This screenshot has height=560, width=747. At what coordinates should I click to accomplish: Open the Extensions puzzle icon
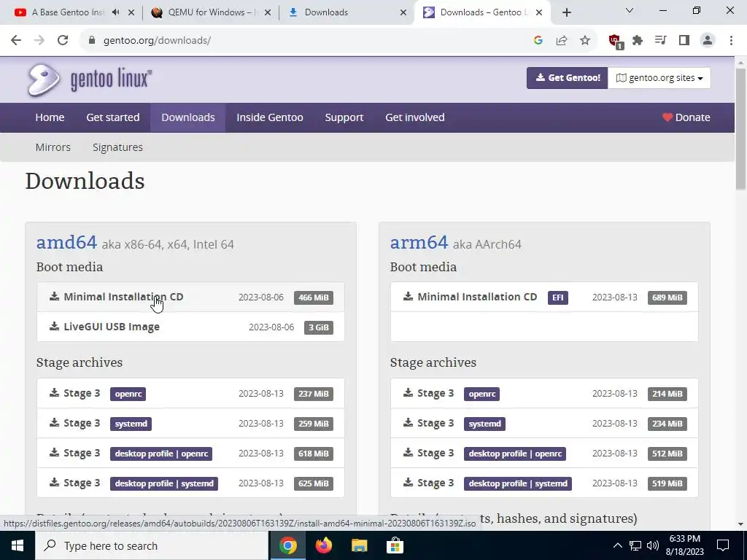638,41
